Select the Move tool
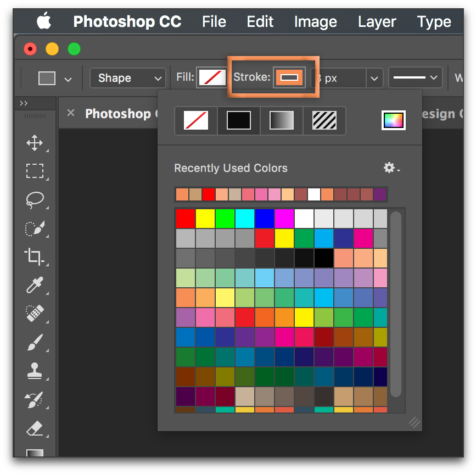This screenshot has width=476, height=474. 35,143
